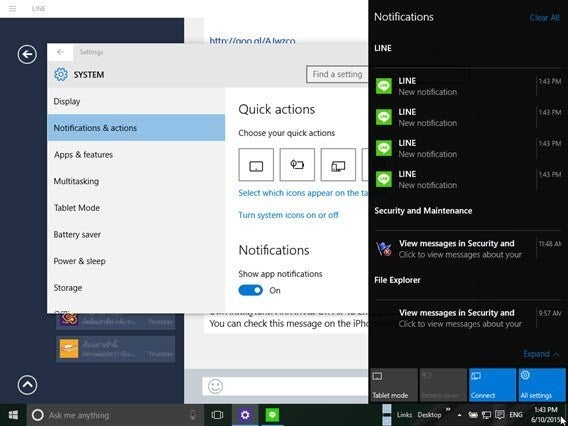Open action center tray icon

click(500, 415)
